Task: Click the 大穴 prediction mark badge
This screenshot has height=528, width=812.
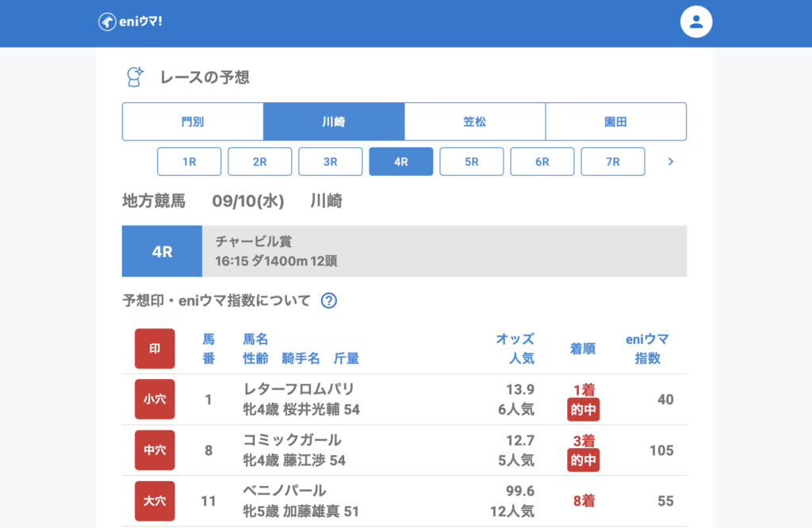Action: (x=155, y=501)
